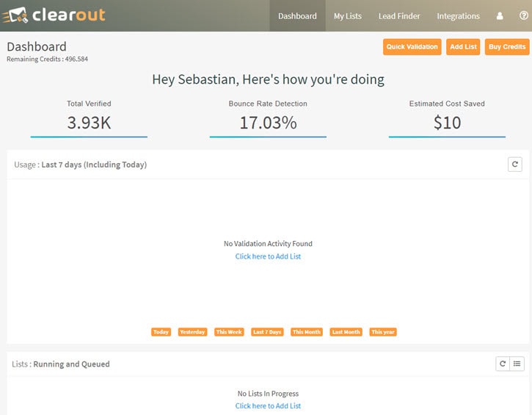The image size is (532, 415).
Task: Open the help question mark icon
Action: [523, 16]
